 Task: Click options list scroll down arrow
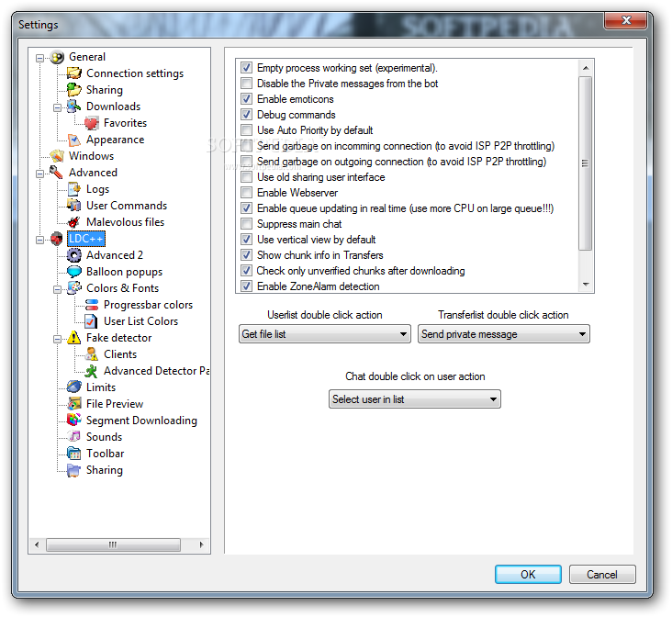point(586,285)
